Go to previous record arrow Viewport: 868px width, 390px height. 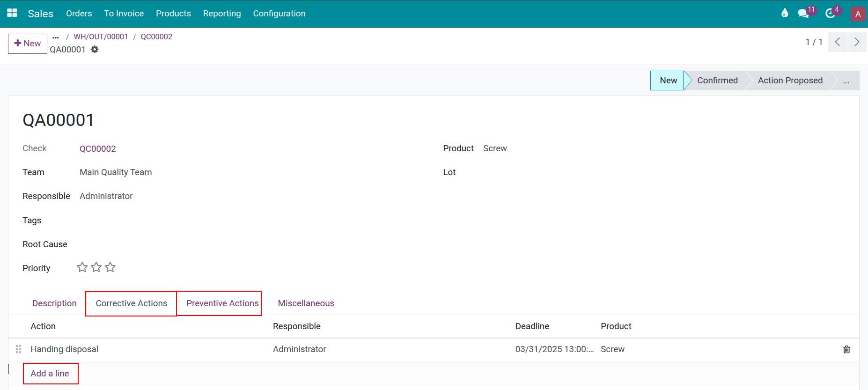pos(838,42)
